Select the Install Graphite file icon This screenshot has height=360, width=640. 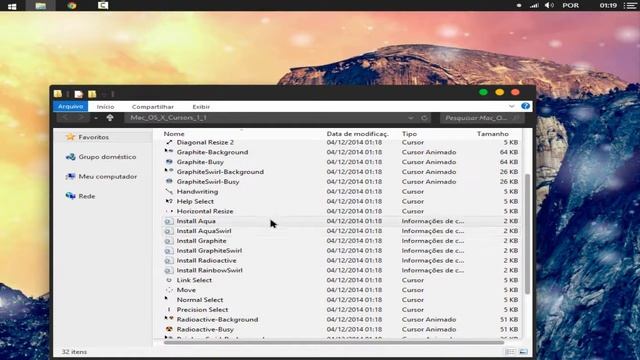tap(169, 240)
